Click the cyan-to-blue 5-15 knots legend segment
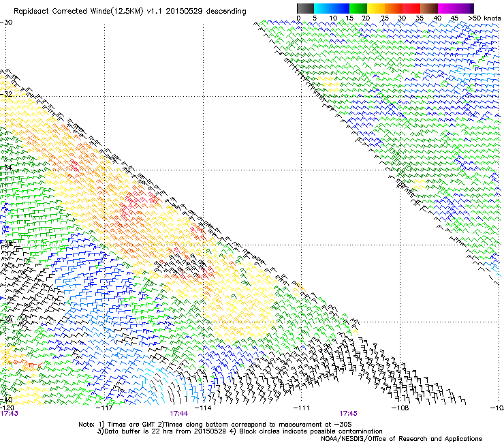 [x=332, y=8]
